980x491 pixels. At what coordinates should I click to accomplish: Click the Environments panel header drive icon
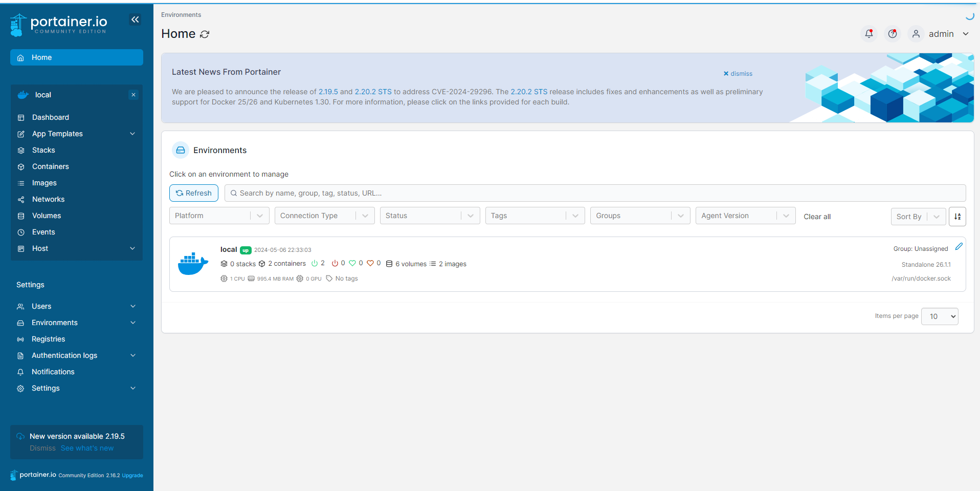point(181,150)
